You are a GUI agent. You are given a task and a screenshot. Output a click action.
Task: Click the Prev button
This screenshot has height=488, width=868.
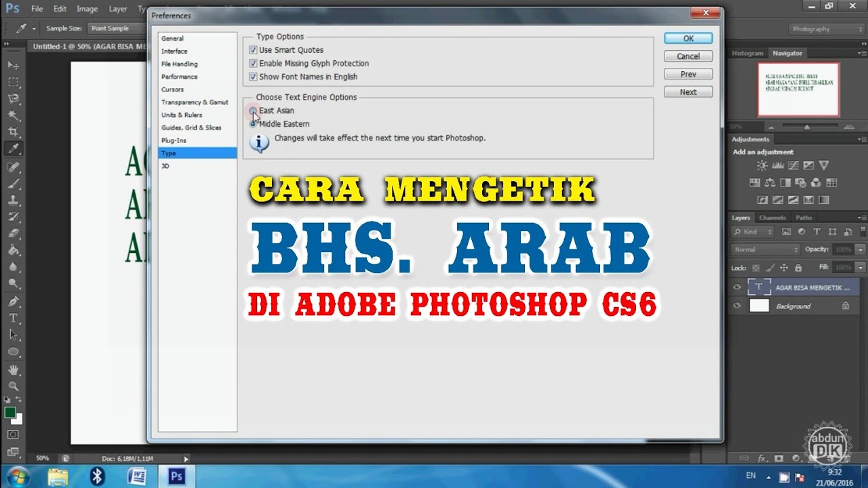(688, 74)
